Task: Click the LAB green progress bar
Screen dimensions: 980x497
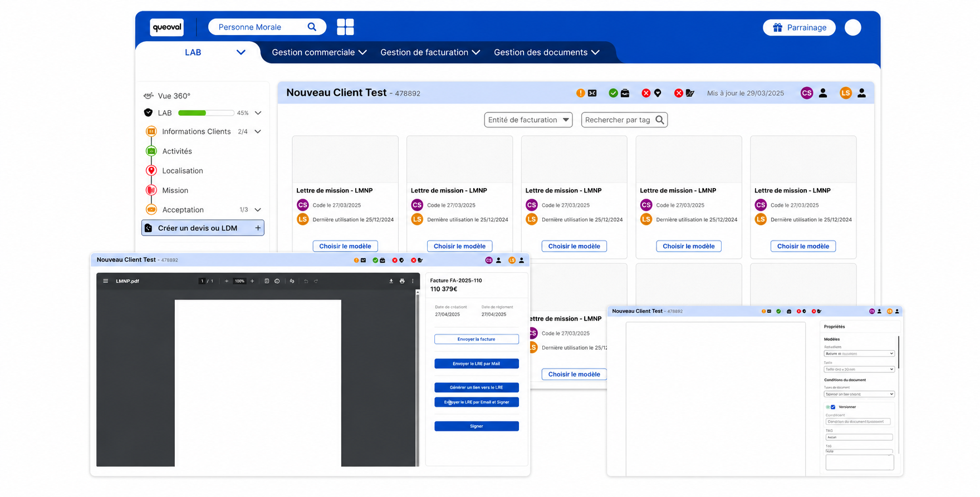Action: tap(205, 113)
